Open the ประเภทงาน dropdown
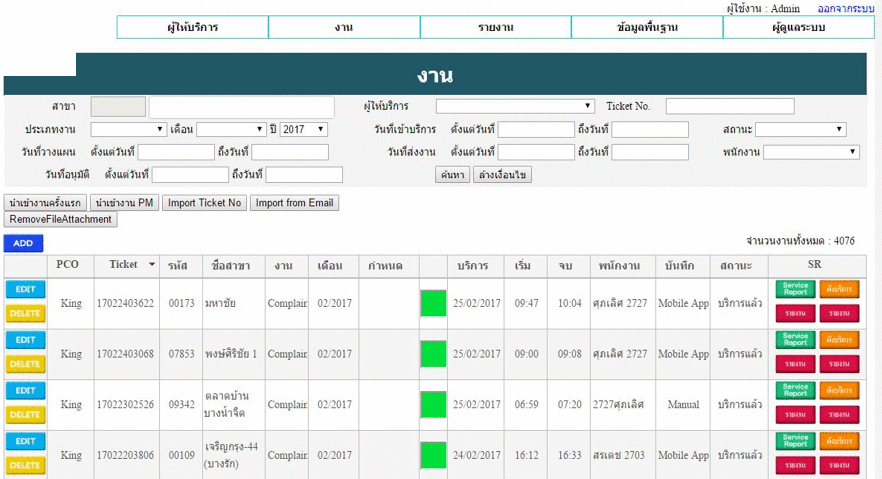882x479 pixels. click(128, 129)
